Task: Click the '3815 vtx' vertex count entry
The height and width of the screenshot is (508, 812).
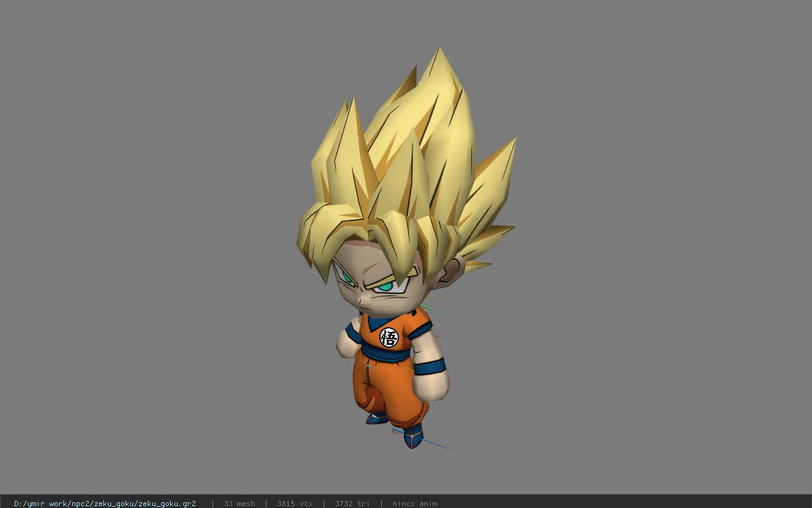Action: (295, 504)
